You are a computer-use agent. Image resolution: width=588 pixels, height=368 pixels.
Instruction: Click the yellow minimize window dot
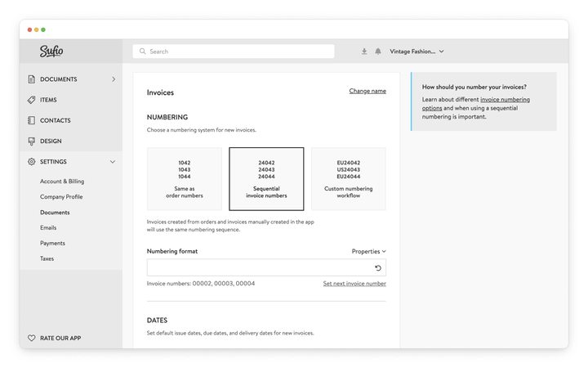pyautogui.click(x=37, y=29)
